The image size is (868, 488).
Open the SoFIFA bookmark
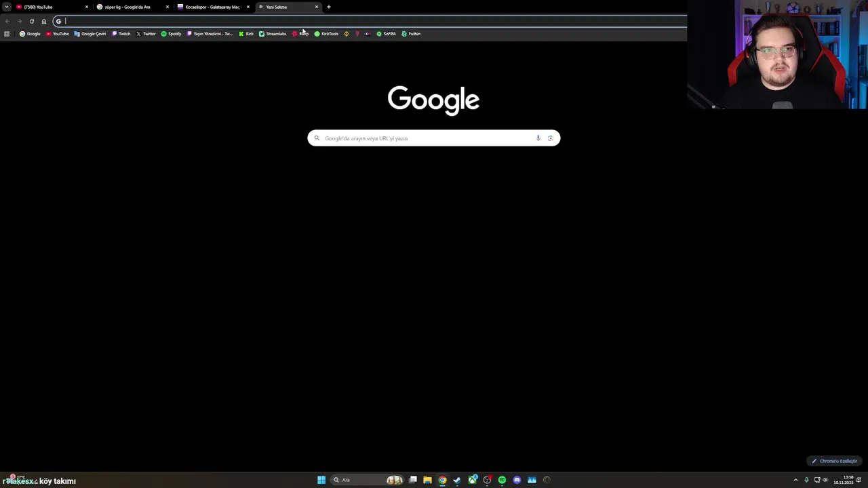(x=386, y=34)
